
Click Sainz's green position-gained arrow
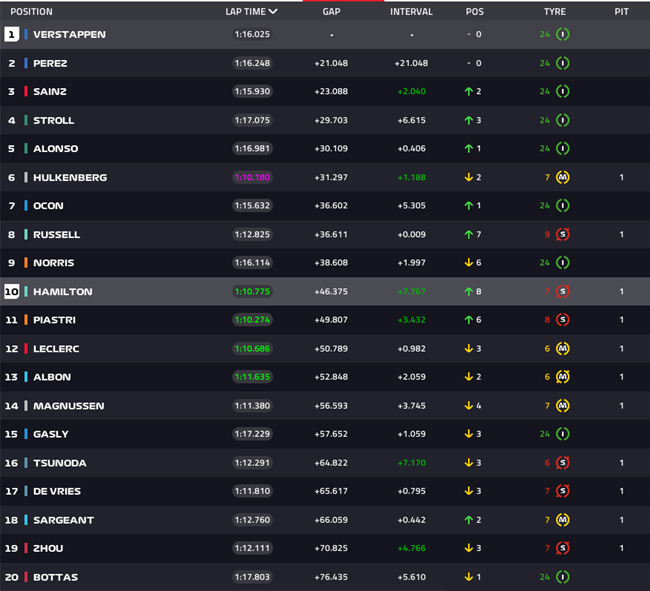468,91
